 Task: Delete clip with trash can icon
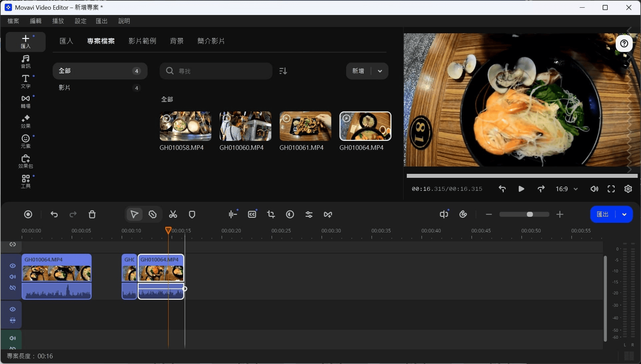coord(92,214)
